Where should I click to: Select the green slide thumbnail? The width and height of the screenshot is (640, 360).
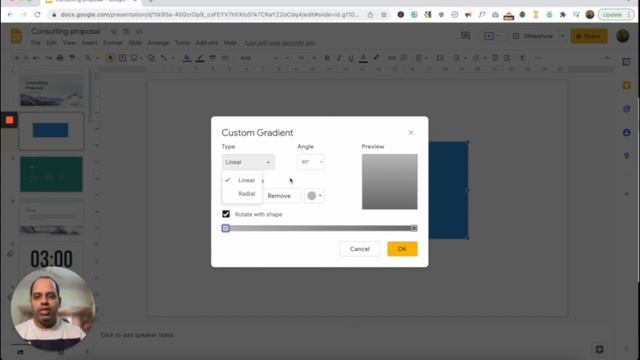click(51, 174)
